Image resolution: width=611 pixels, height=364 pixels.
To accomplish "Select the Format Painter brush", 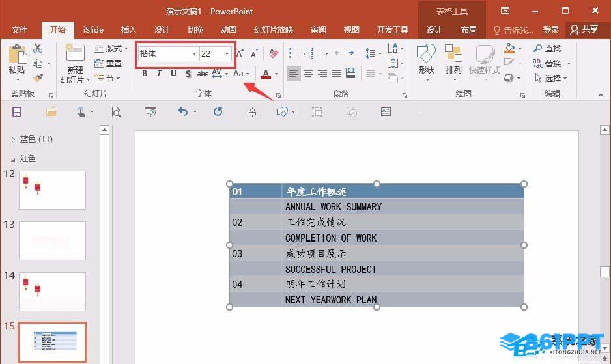I will [38, 78].
